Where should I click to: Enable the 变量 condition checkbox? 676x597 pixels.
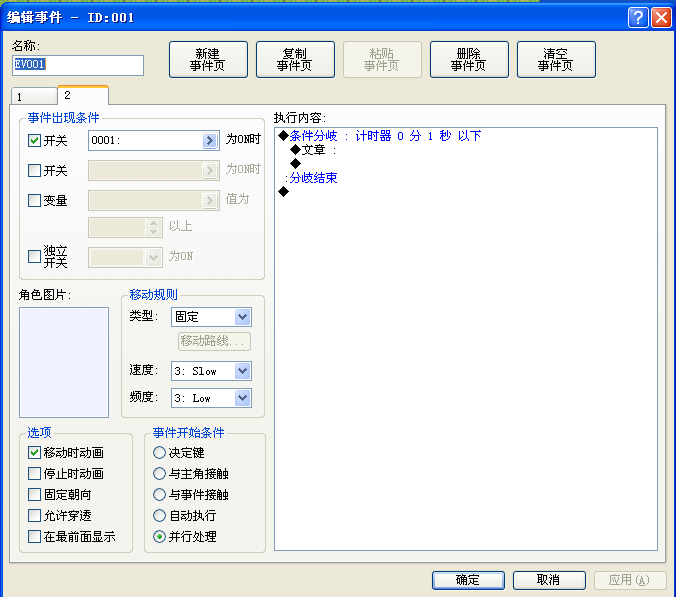coord(34,200)
